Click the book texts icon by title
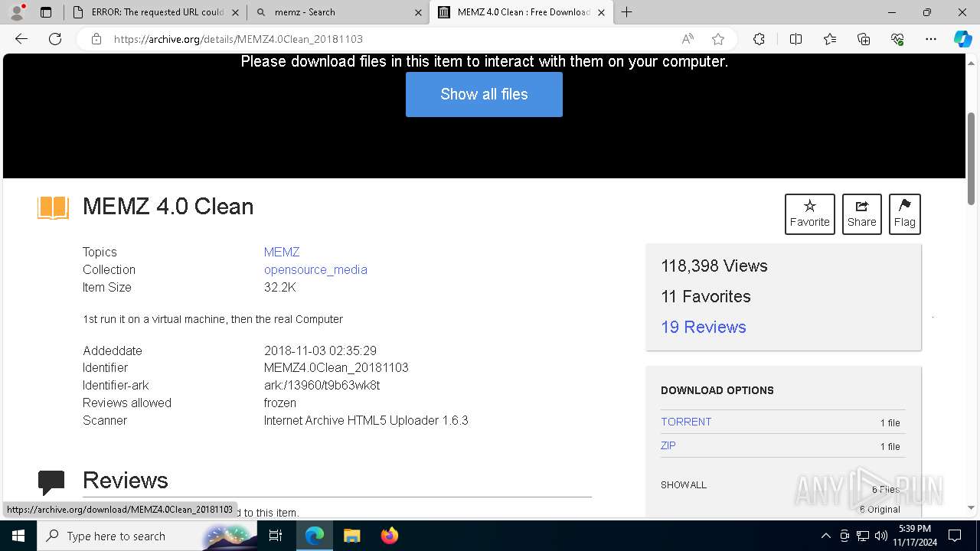This screenshot has height=551, width=980. pyautogui.click(x=53, y=207)
